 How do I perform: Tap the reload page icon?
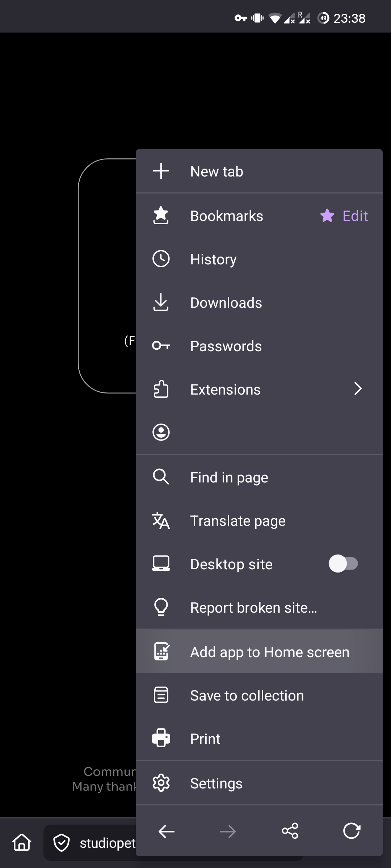point(352,831)
